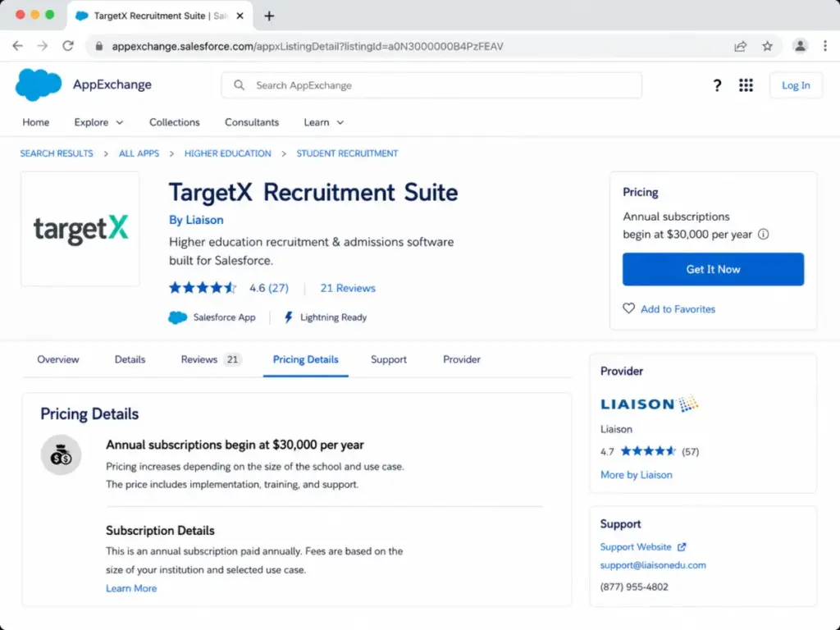Click the Learn More link
Viewport: 840px width, 630px height.
click(131, 588)
